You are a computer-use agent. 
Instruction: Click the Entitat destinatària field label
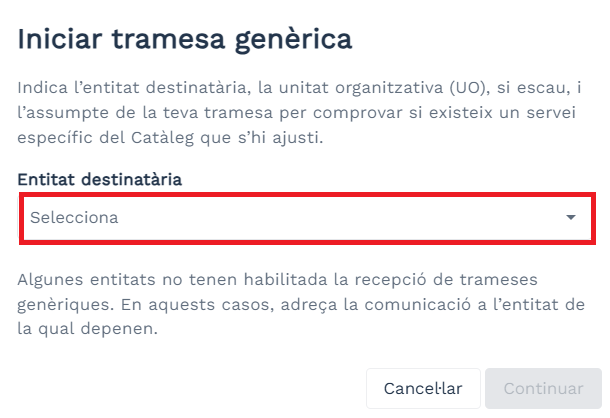click(x=100, y=179)
